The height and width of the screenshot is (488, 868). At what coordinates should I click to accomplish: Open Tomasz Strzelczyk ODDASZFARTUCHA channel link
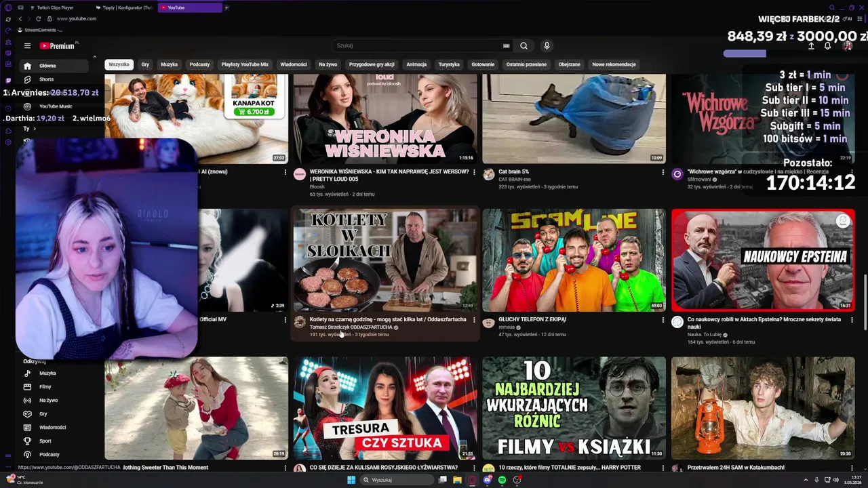tap(351, 327)
